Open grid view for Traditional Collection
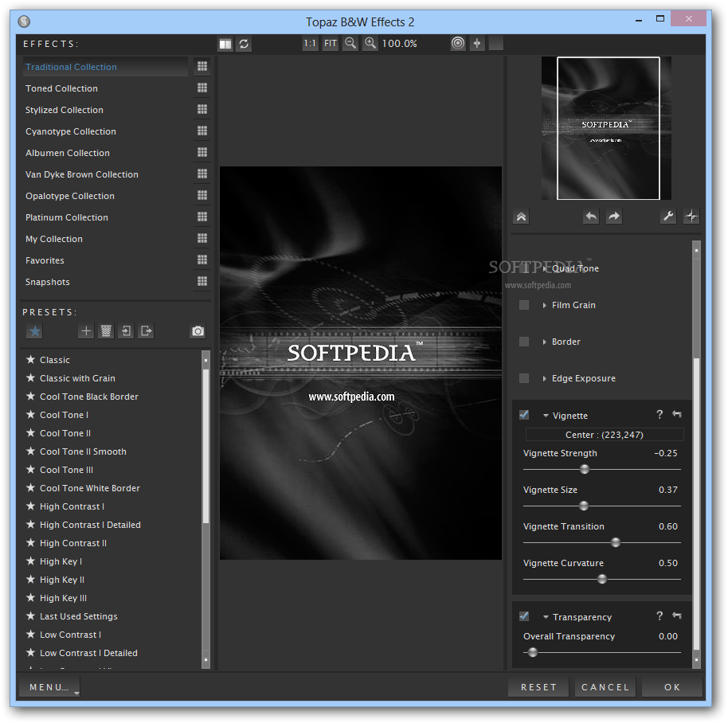 202,66
